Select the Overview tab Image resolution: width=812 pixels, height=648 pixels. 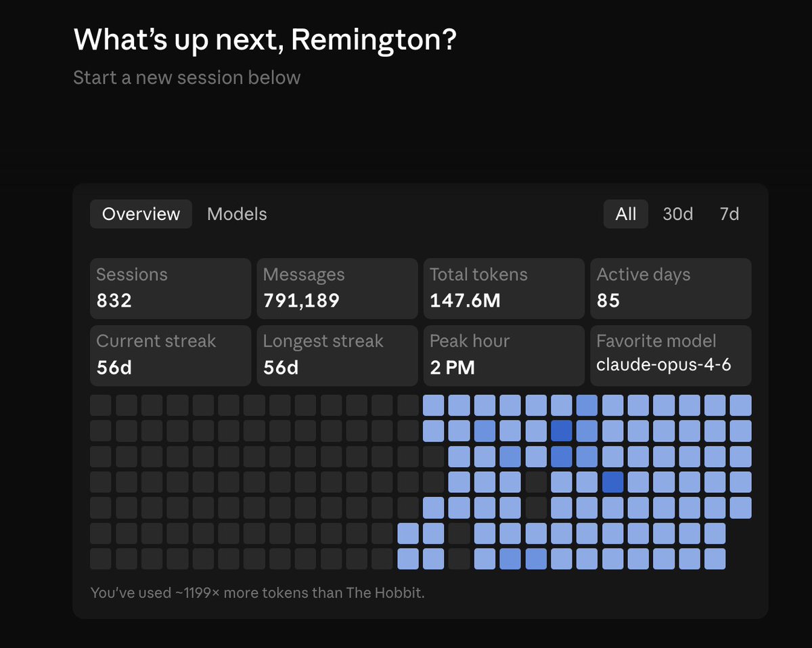pos(140,214)
